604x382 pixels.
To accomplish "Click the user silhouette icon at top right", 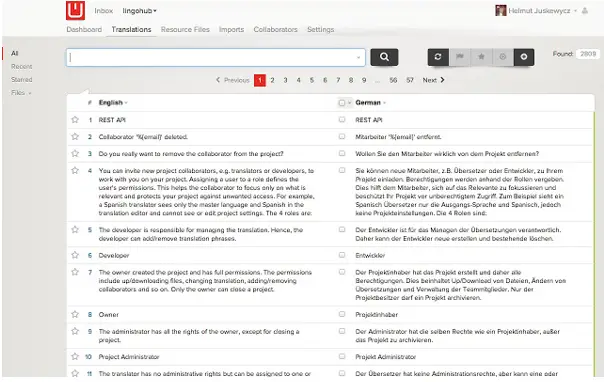I will 585,11.
